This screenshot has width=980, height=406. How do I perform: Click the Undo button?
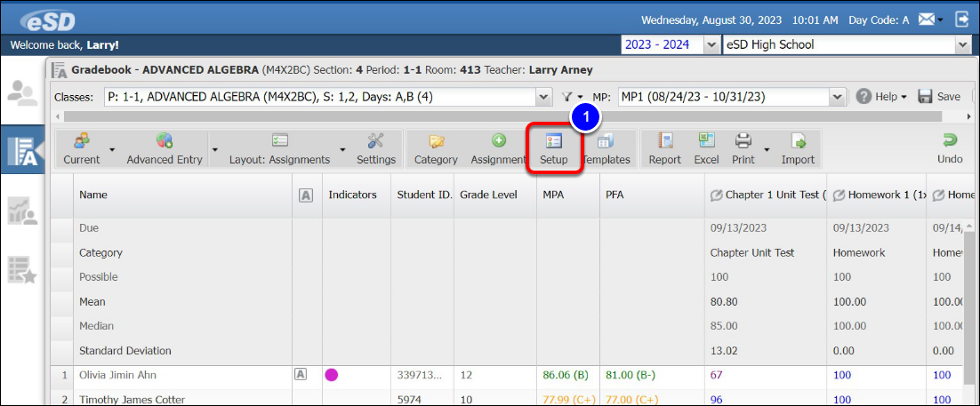point(950,149)
